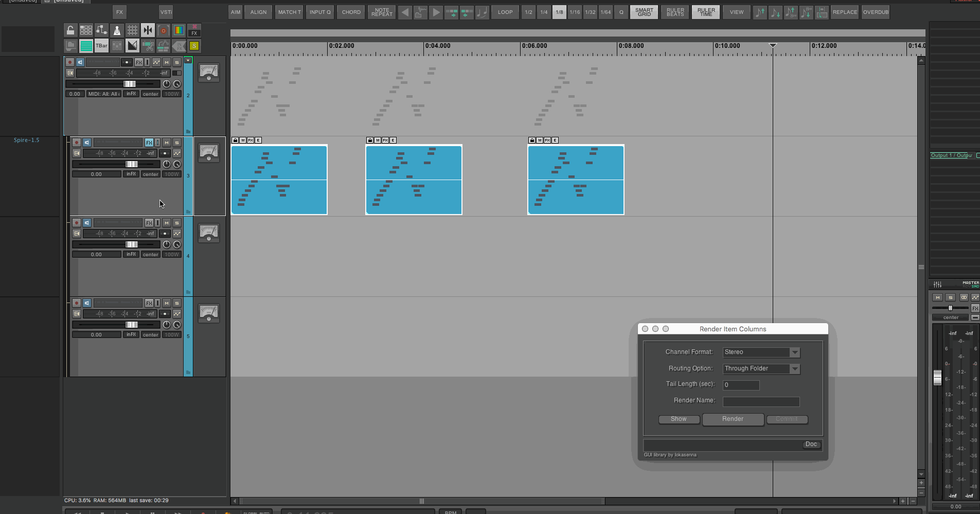Open the rainbow color spectrum icon
Image resolution: width=980 pixels, height=514 pixels.
pos(179,30)
